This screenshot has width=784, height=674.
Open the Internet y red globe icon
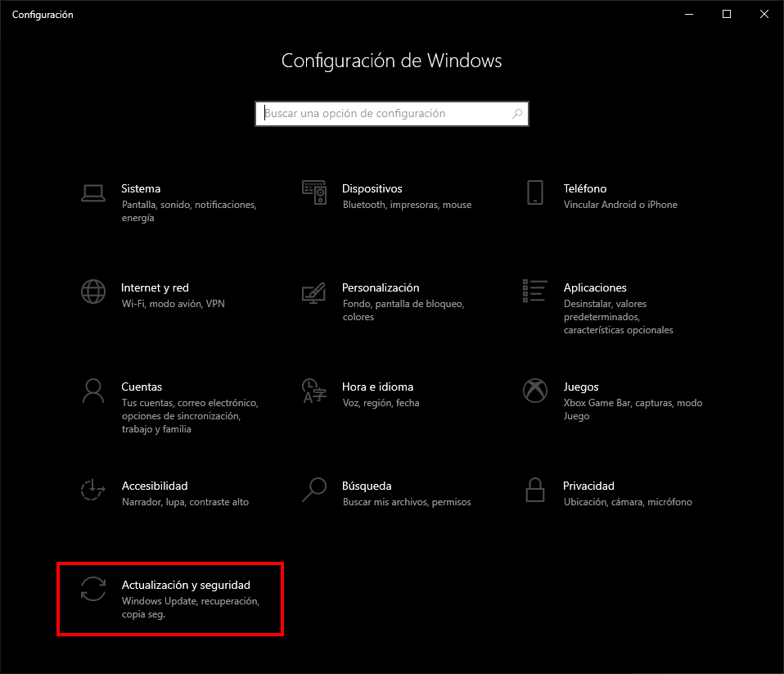(92, 292)
